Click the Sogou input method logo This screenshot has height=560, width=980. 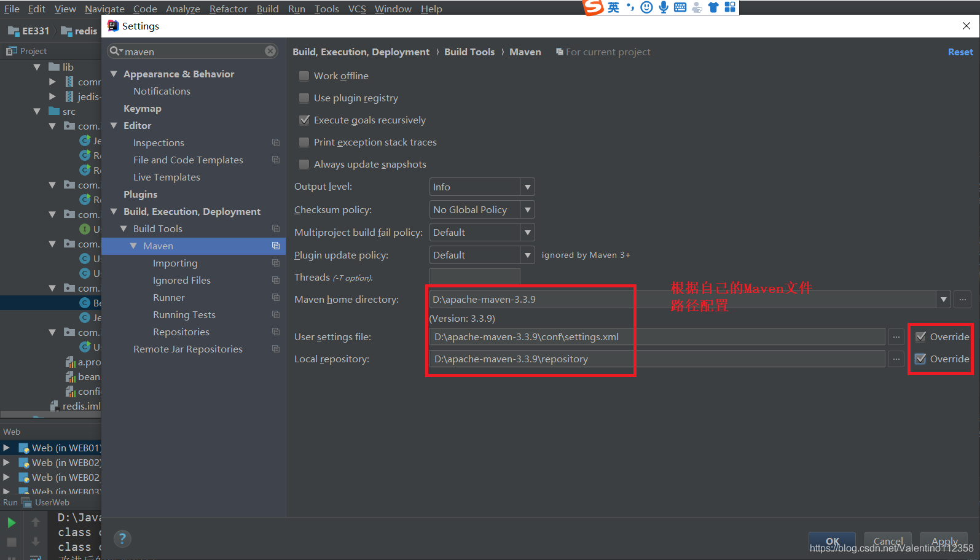coord(594,7)
